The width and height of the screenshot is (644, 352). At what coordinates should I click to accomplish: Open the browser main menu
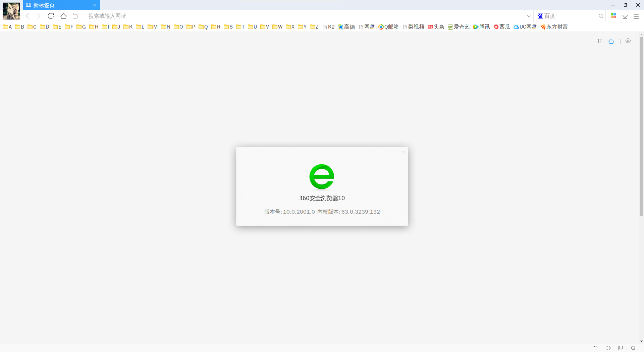tap(636, 16)
